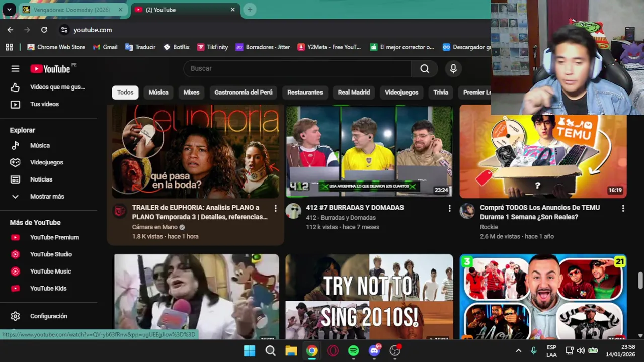Open 412 channel avatar
Image resolution: width=644 pixels, height=362 pixels.
tap(293, 211)
